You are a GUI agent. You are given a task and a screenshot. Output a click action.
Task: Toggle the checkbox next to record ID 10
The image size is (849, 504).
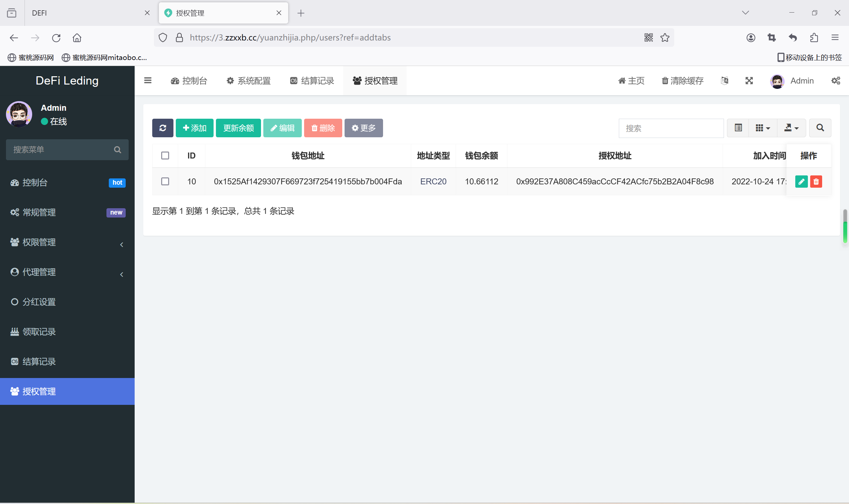166,181
